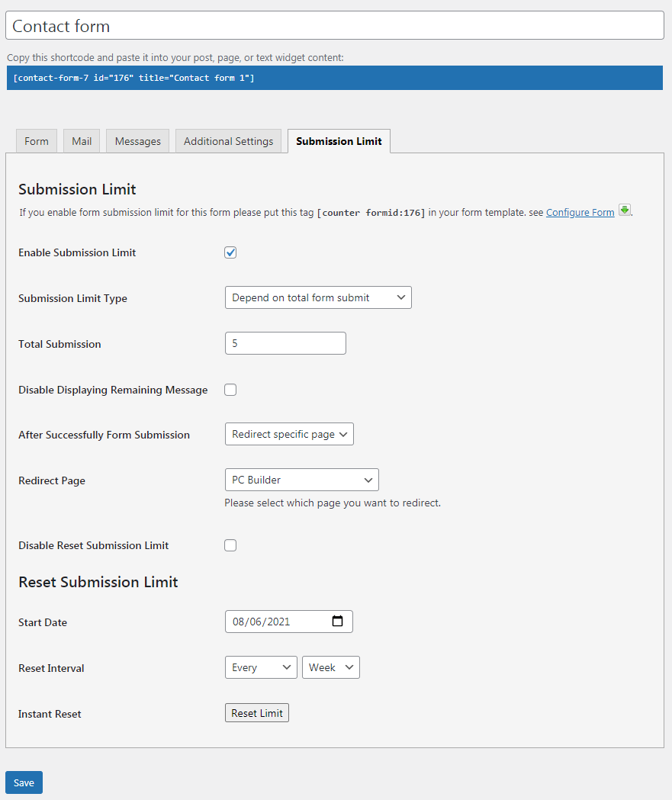
Task: Open the Redirect Page dropdown
Action: click(301, 480)
